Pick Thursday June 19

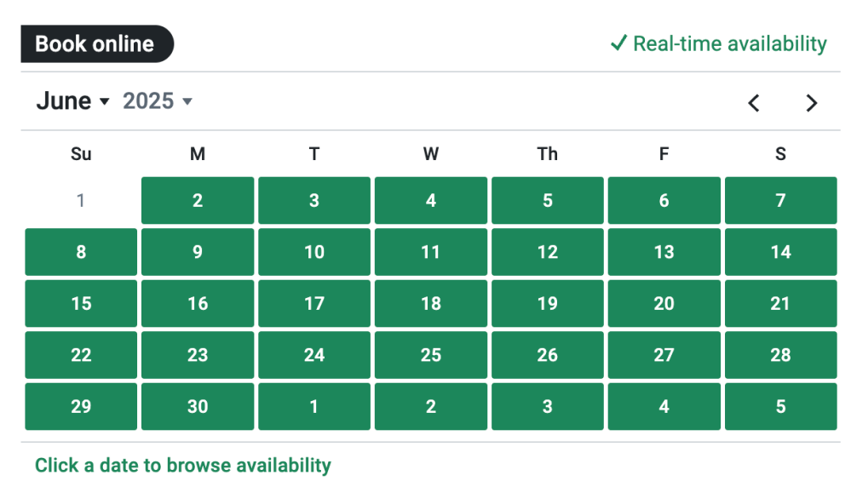click(x=547, y=304)
